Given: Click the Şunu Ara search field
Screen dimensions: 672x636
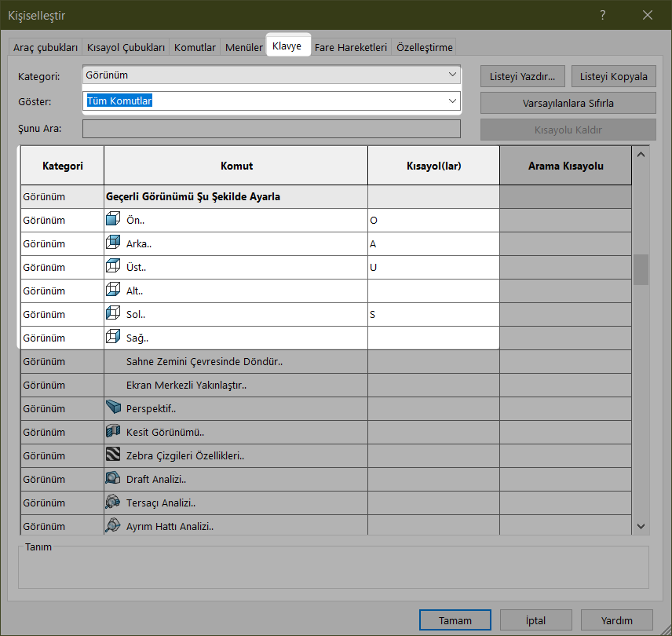Looking at the screenshot, I should coord(272,129).
